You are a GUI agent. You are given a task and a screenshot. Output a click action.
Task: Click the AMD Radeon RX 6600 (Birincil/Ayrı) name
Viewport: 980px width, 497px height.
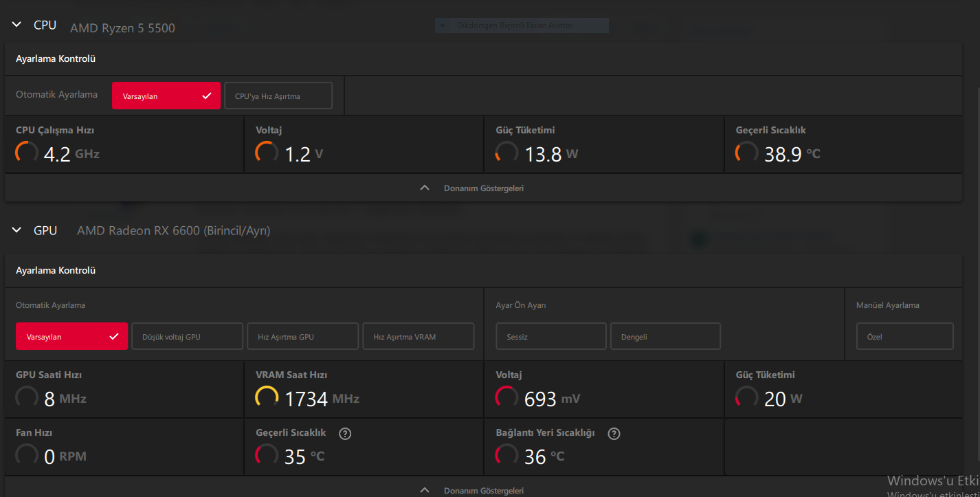click(174, 231)
